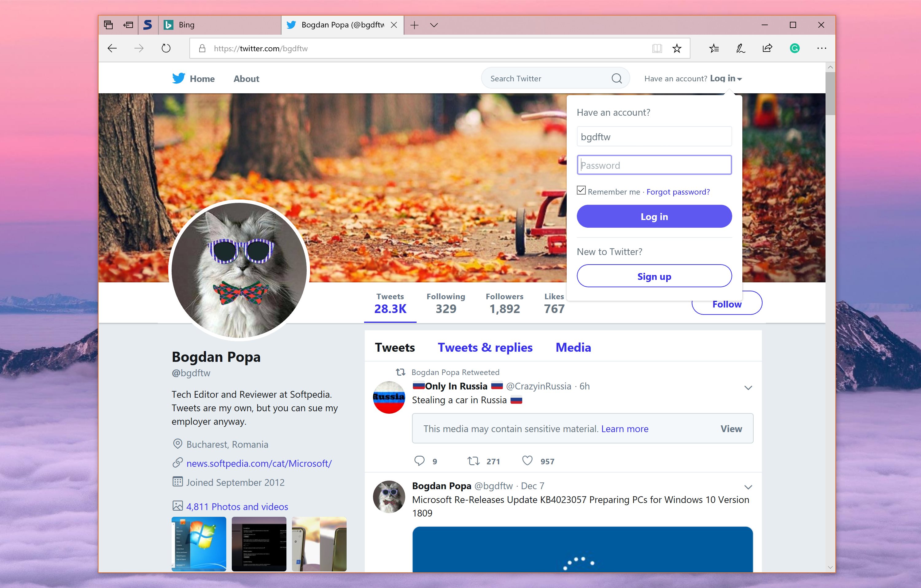Click the set these tabs aside icon

(128, 25)
